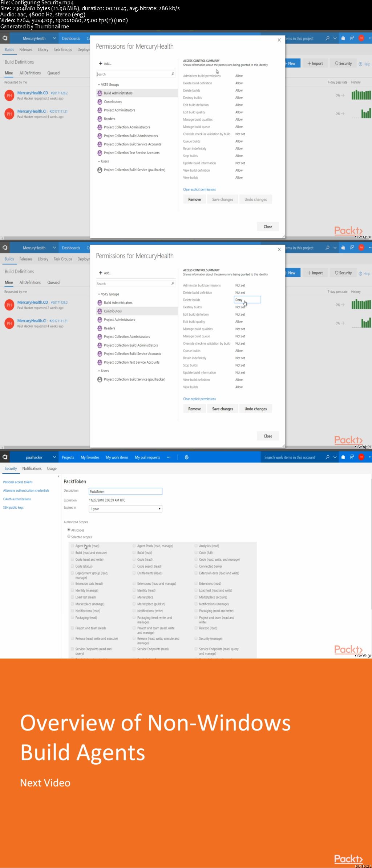Click group icon beside Project Administrators in 00:04:21 frame
The width and height of the screenshot is (372, 868).
100,320
